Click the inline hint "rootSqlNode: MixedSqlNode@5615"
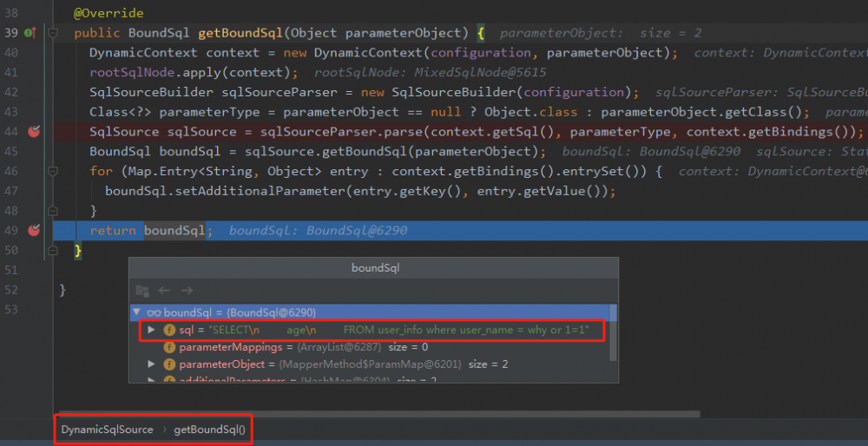The image size is (868, 446). (x=431, y=73)
